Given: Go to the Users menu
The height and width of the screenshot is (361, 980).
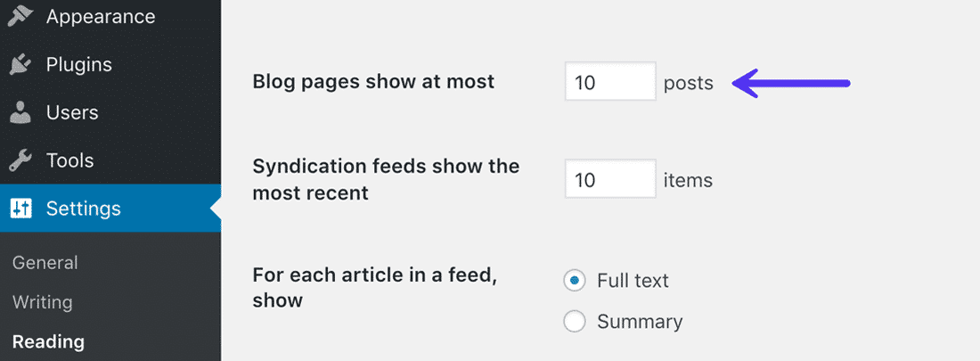Looking at the screenshot, I should (x=72, y=112).
